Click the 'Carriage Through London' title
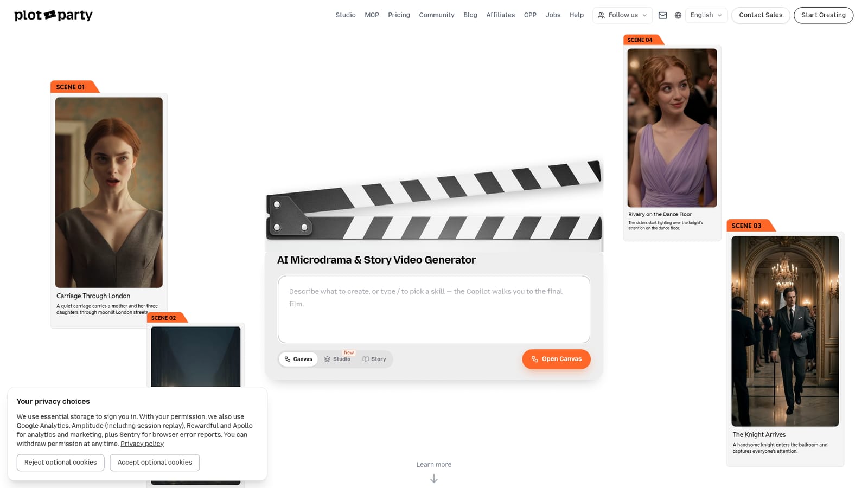868x488 pixels. [x=93, y=296]
